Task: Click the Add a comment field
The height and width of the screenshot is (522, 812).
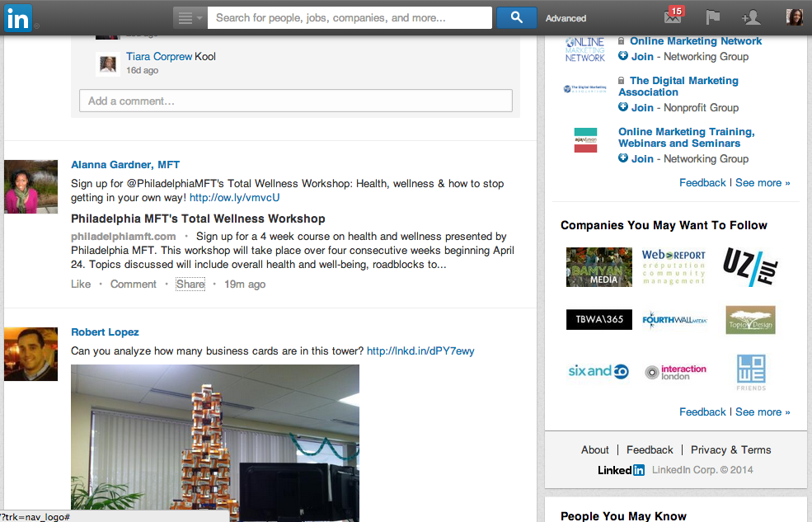Action: [296, 101]
